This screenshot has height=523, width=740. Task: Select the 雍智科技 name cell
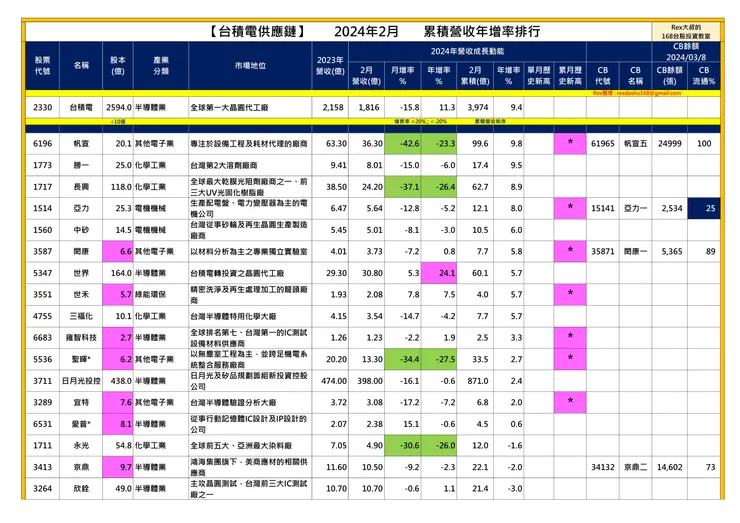[81, 337]
